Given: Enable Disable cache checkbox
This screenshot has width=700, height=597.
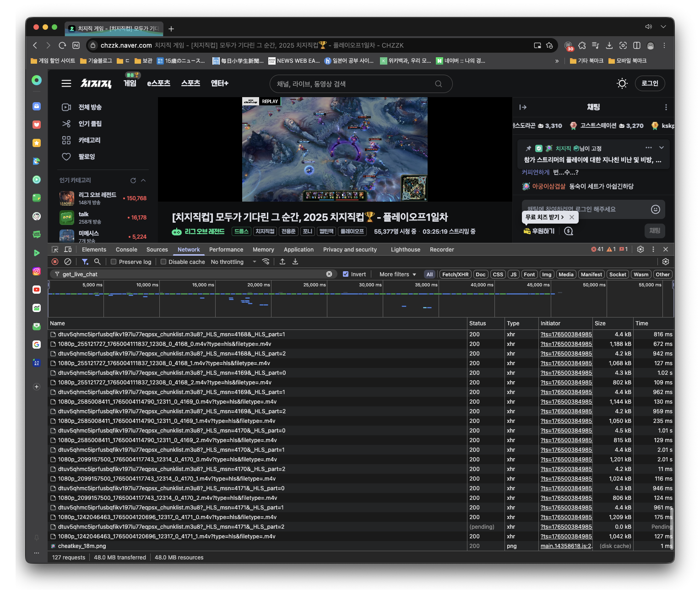Looking at the screenshot, I should pyautogui.click(x=163, y=262).
